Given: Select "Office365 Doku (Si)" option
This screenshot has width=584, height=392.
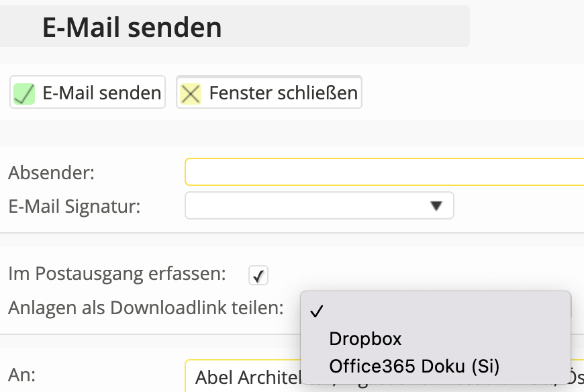Looking at the screenshot, I should (x=414, y=366).
